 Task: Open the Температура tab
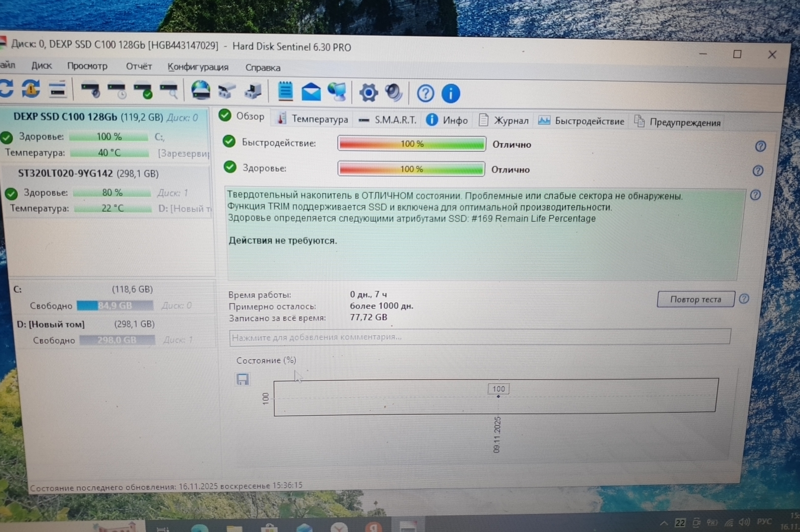pos(313,119)
